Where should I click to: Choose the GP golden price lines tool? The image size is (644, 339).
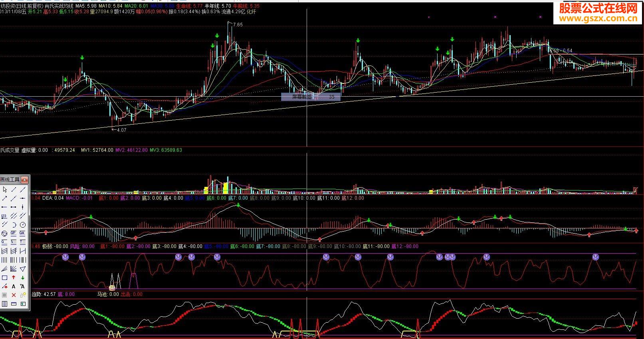click(14, 233)
